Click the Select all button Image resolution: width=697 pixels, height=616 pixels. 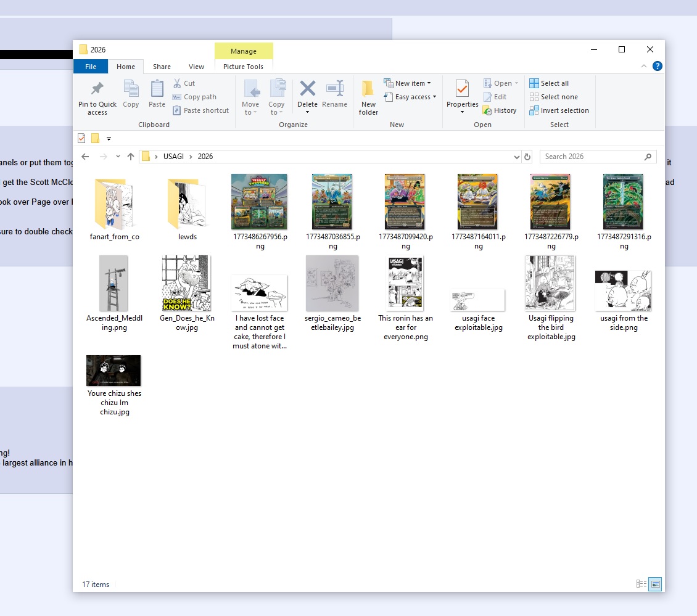click(549, 83)
